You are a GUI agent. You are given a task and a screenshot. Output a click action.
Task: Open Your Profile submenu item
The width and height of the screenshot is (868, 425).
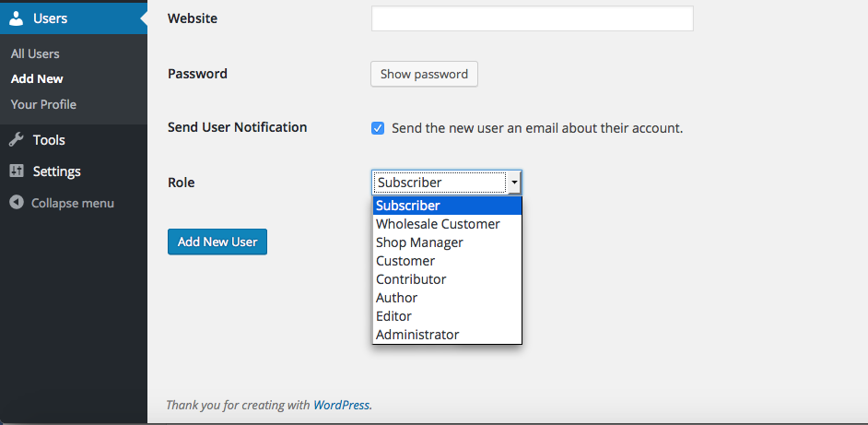pyautogui.click(x=43, y=104)
